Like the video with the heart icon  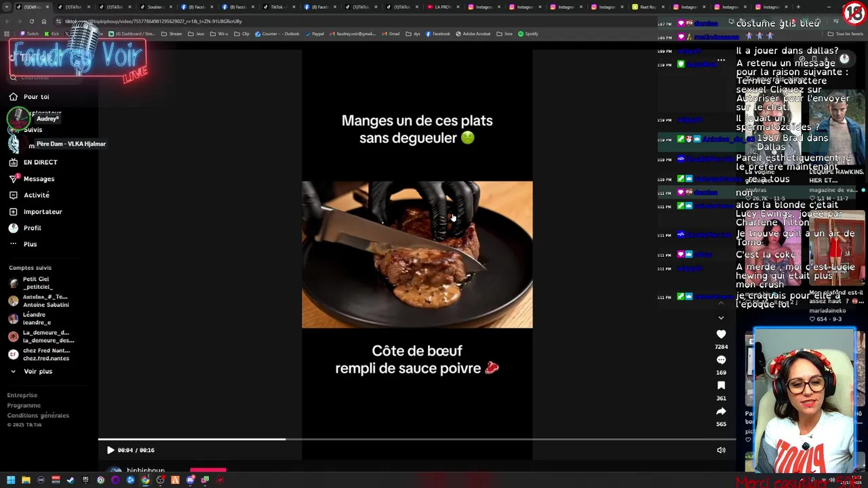pyautogui.click(x=721, y=334)
